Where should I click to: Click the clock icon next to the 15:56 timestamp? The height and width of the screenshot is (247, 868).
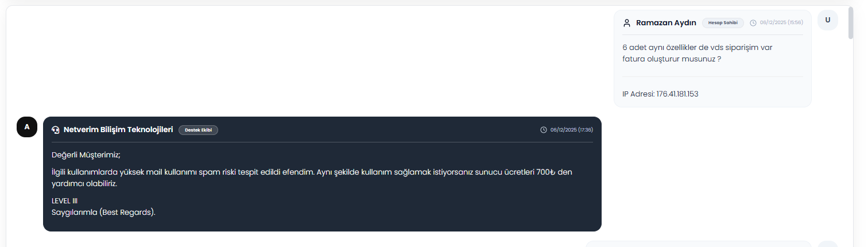point(753,23)
